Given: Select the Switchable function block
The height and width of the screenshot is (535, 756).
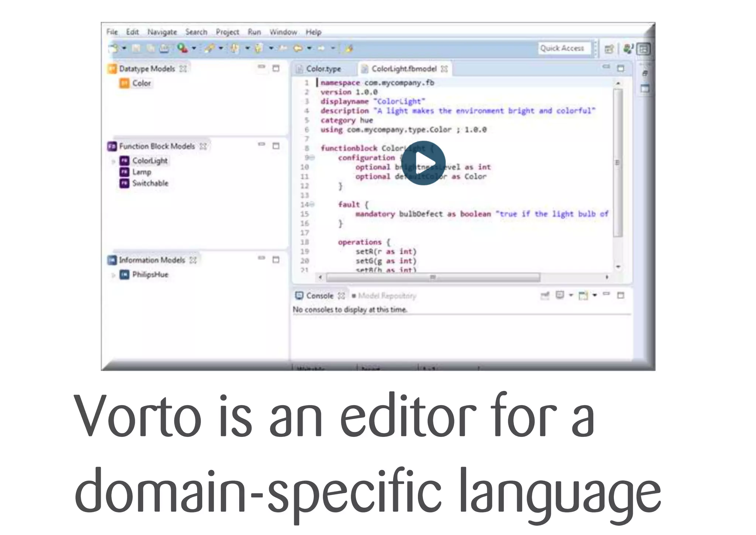Looking at the screenshot, I should (150, 183).
